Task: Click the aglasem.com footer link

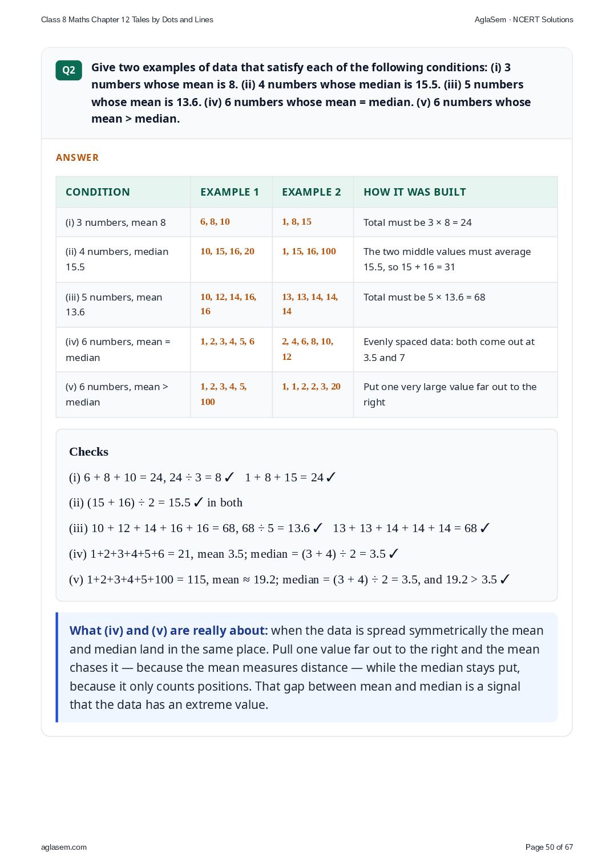Action: click(64, 847)
